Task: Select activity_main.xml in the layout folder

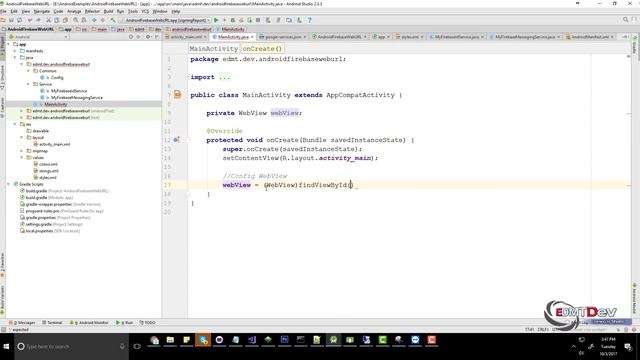Action: [52, 144]
